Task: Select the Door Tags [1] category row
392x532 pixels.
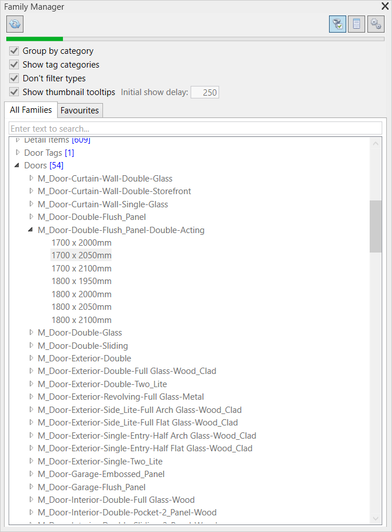Action: point(49,153)
